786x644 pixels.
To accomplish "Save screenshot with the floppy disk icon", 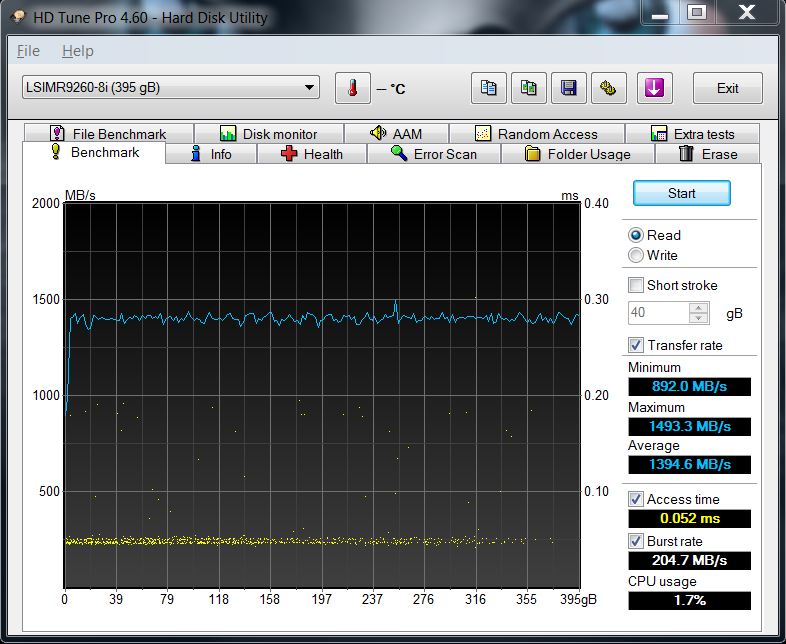I will (569, 88).
